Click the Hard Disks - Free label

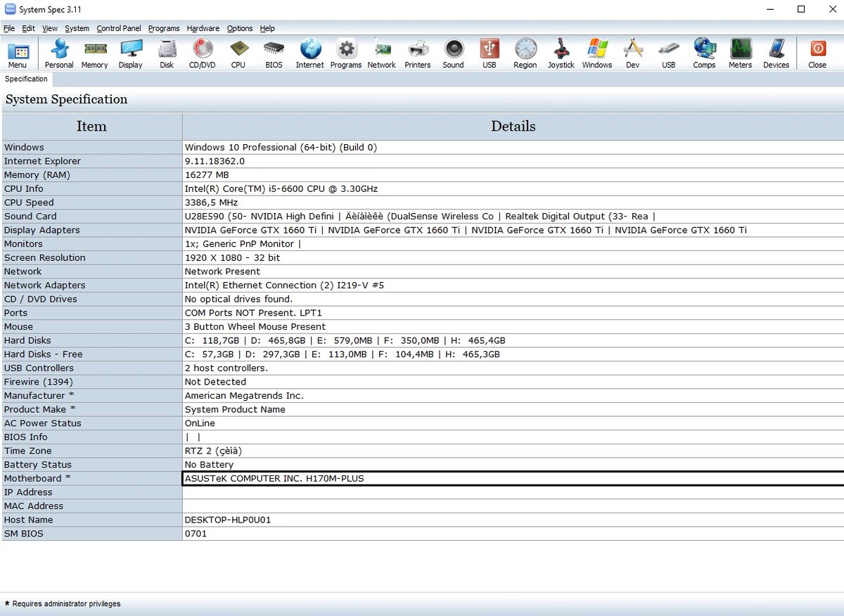(91, 354)
